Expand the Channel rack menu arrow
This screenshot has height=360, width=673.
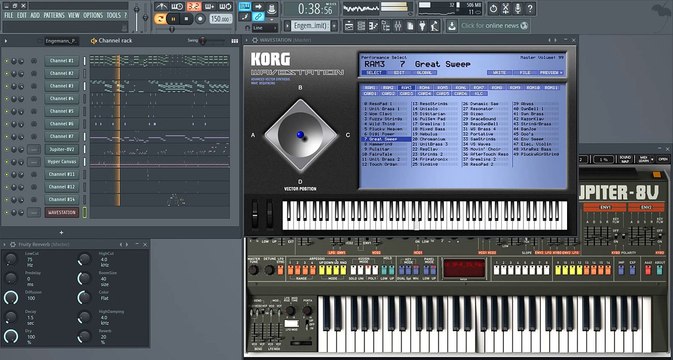(x=6, y=41)
